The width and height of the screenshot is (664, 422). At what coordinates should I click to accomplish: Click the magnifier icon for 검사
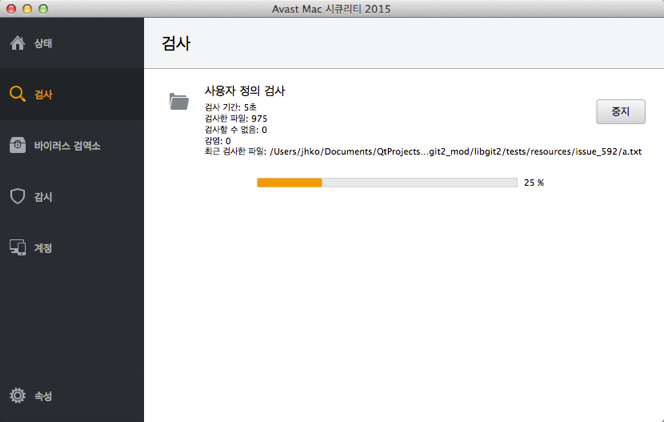click(x=17, y=94)
